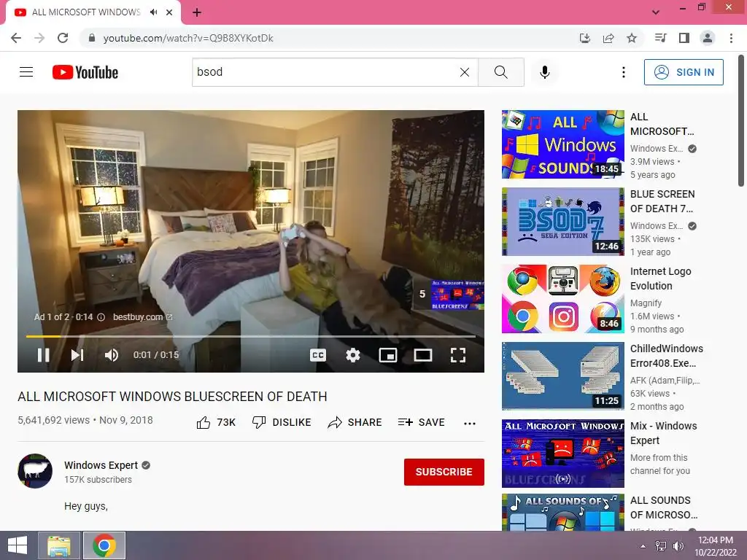The image size is (747, 560).
Task: Toggle closed captions CC
Action: click(318, 355)
